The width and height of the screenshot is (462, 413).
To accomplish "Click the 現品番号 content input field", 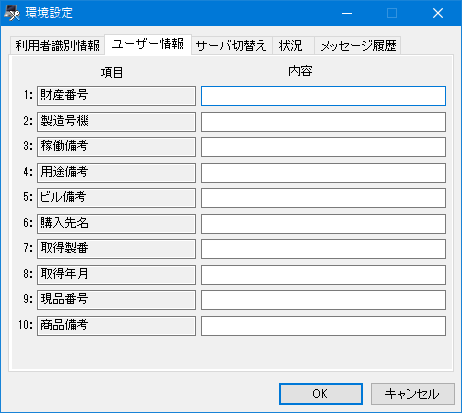I will (323, 300).
